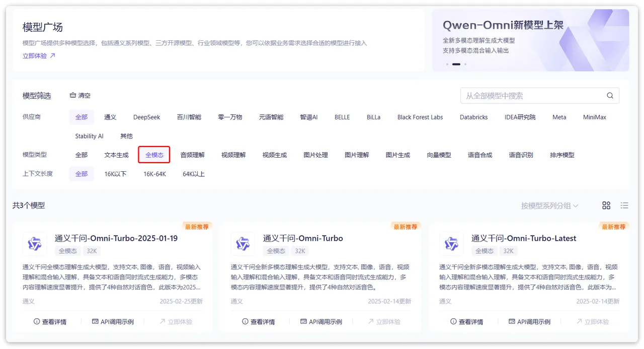Select 视频生成 model type
This screenshot has width=644, height=349.
pyautogui.click(x=275, y=155)
